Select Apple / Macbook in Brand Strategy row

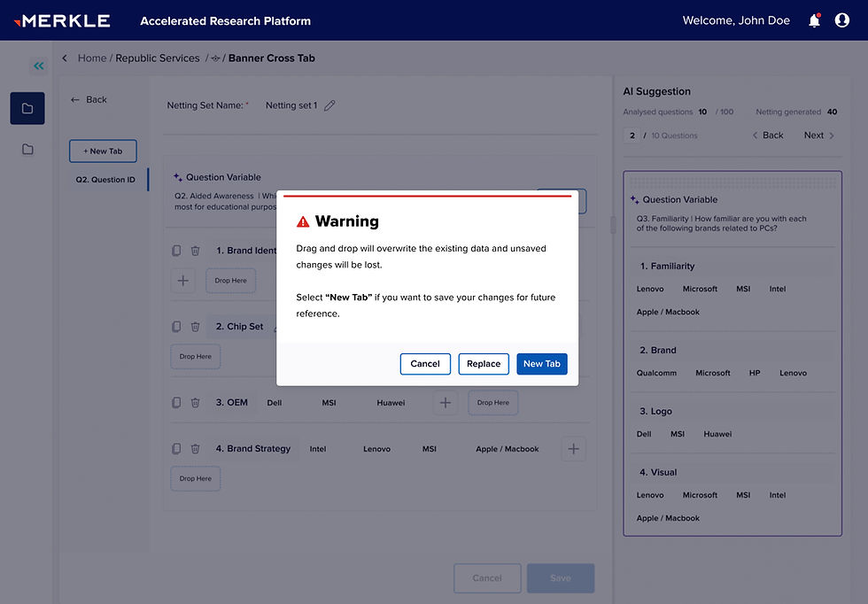tap(507, 449)
